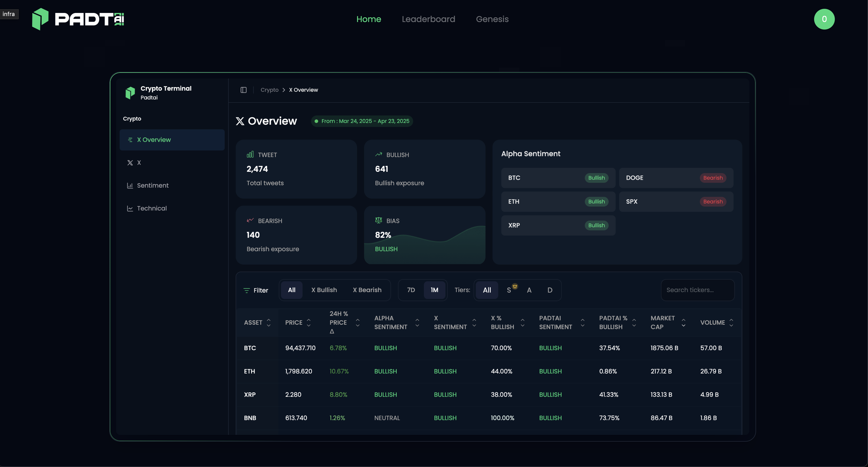
Task: Click the Filter funnel icon above the table
Action: (x=247, y=290)
